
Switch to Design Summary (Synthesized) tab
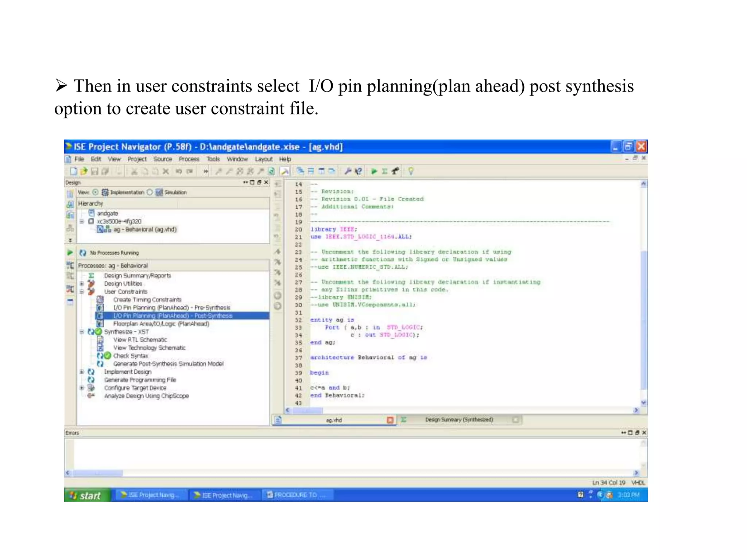click(x=458, y=420)
